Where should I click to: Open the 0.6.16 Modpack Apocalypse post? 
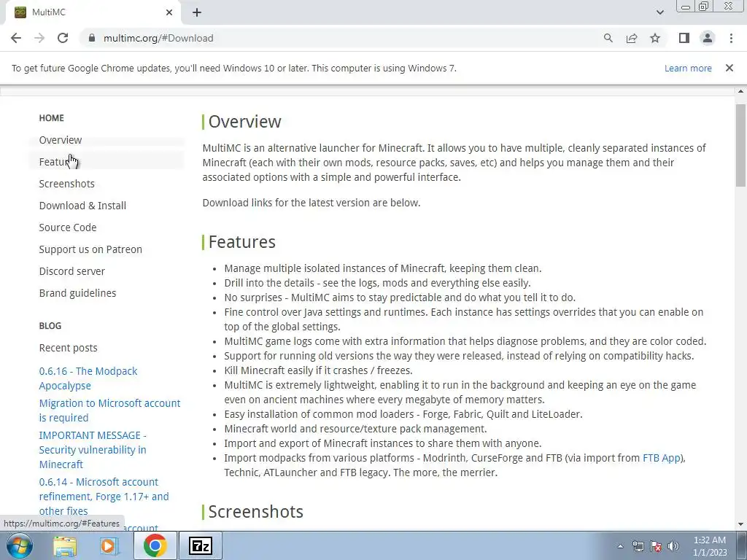[x=88, y=378]
